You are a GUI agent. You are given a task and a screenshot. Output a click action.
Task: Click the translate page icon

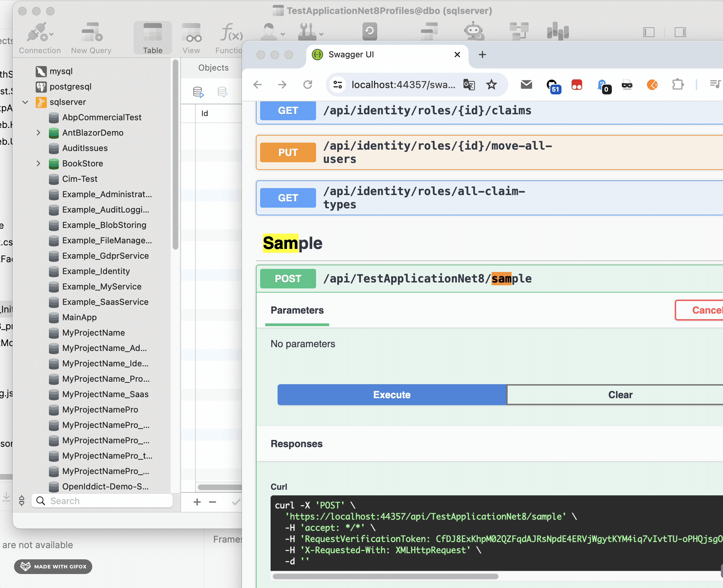pos(469,85)
